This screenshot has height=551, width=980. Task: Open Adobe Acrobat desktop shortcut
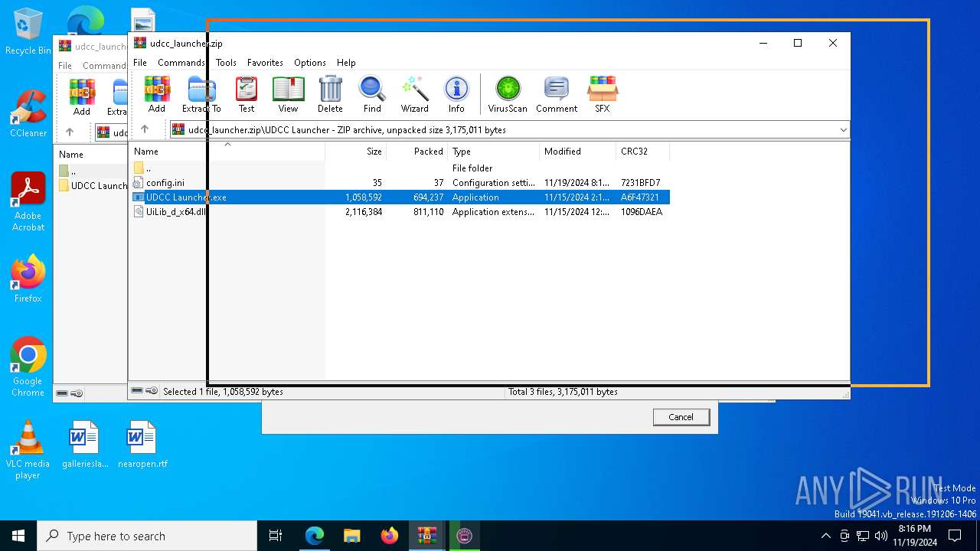(28, 201)
